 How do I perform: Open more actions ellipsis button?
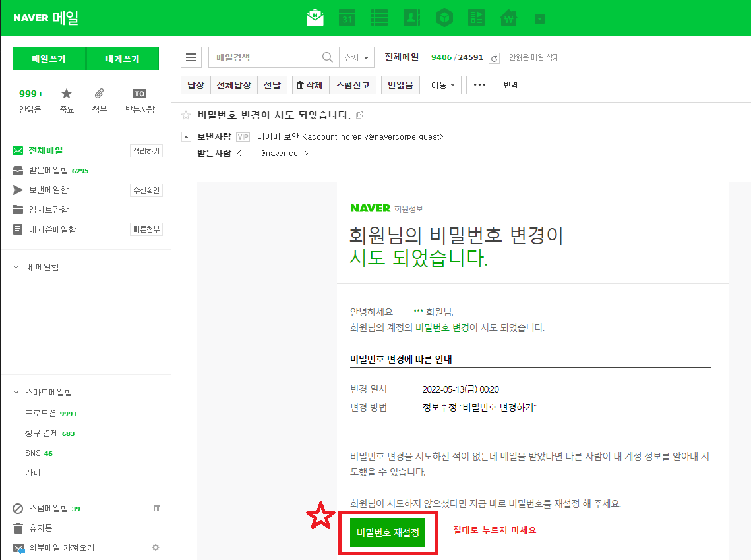pyautogui.click(x=479, y=85)
